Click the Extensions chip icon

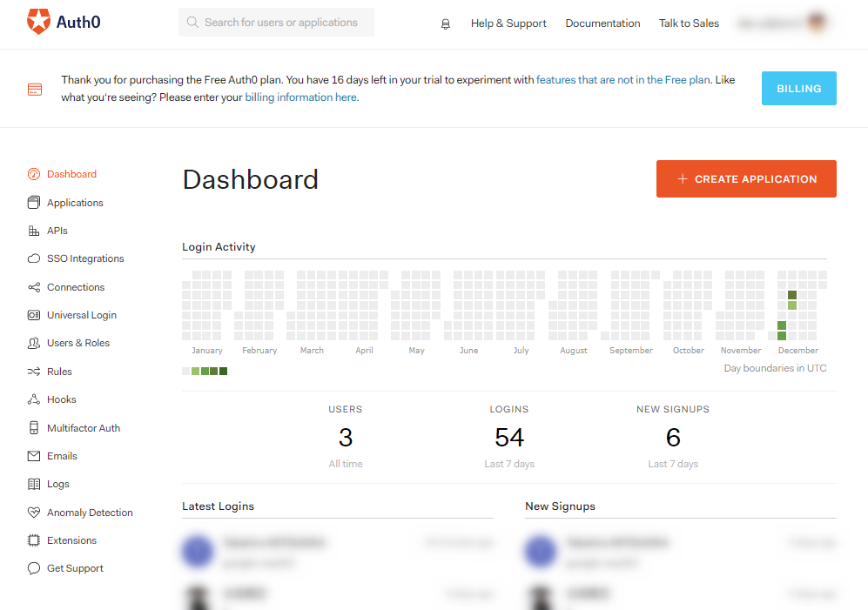click(x=34, y=540)
